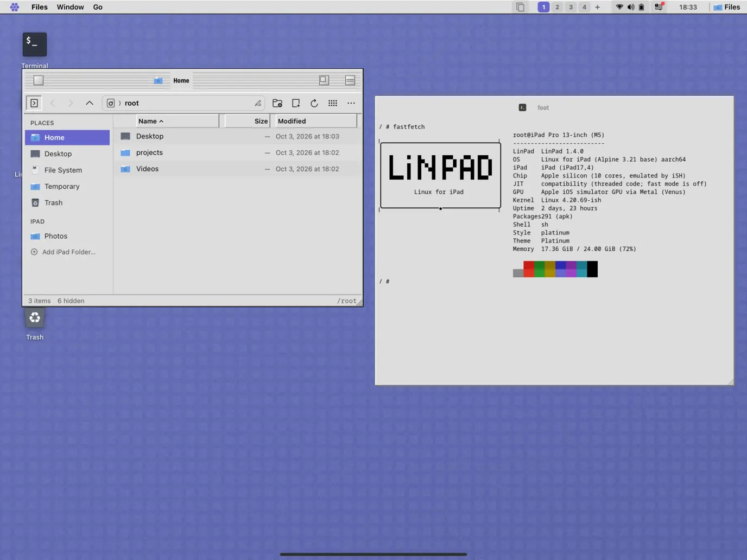Click the disk icon in the path bar
Image resolution: width=747 pixels, height=560 pixels.
(111, 103)
